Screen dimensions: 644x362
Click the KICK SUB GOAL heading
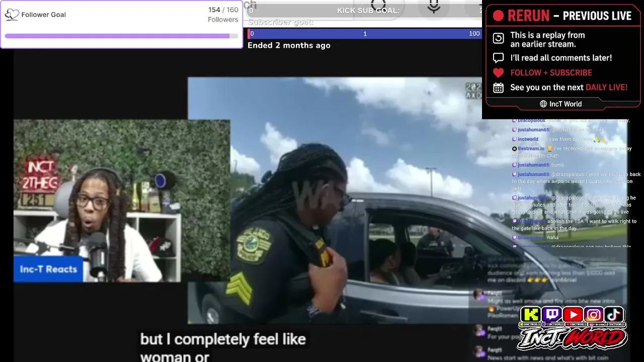pos(368,11)
